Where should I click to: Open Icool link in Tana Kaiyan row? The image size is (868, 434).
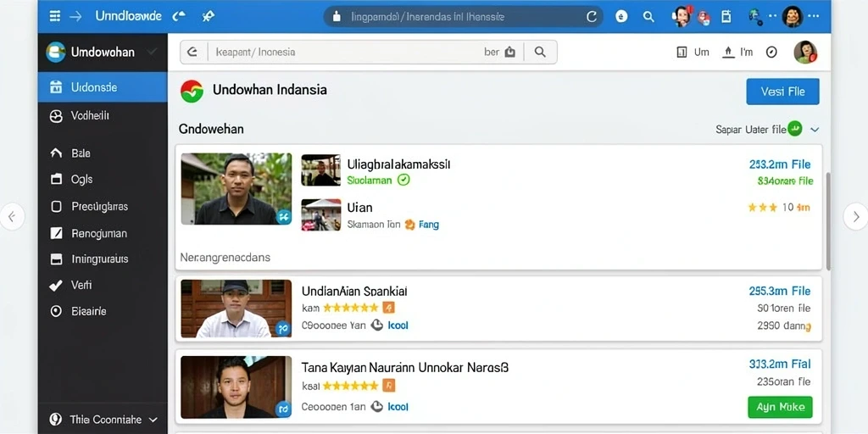[x=398, y=407]
